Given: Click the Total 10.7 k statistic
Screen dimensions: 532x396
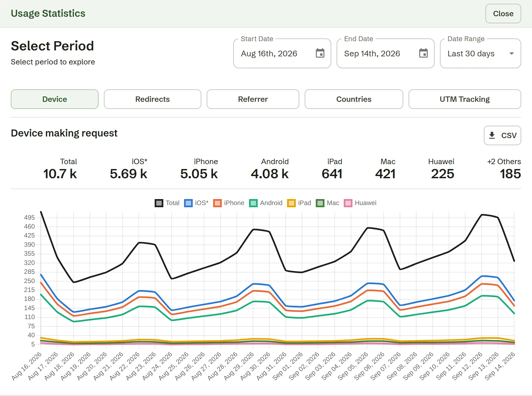Looking at the screenshot, I should 60,169.
